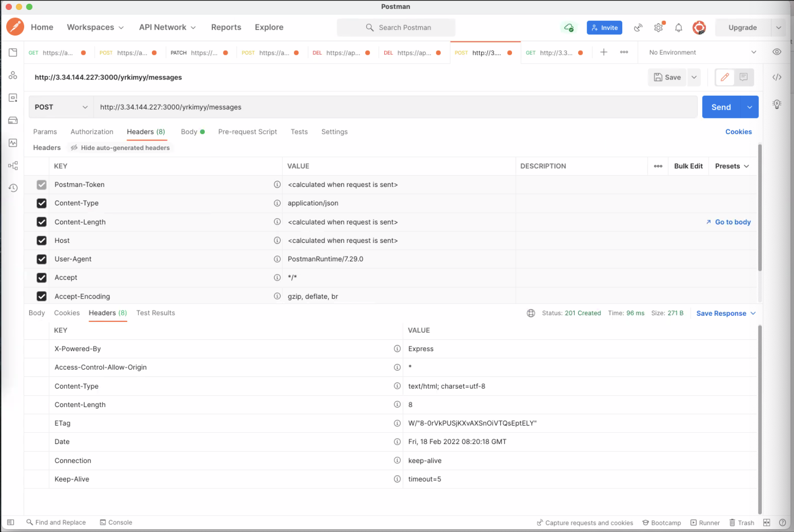Switch to the request Body tab
Viewport: 794px width, 532px height.
pos(192,132)
